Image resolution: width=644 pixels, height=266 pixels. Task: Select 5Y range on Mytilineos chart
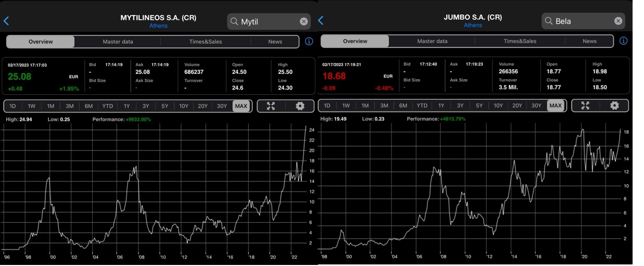pos(165,106)
